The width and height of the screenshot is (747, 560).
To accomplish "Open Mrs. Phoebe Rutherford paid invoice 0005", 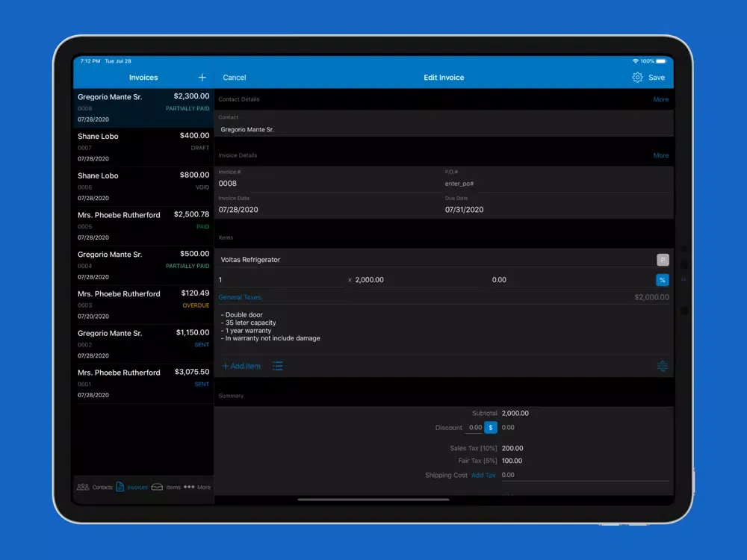I will [x=143, y=226].
